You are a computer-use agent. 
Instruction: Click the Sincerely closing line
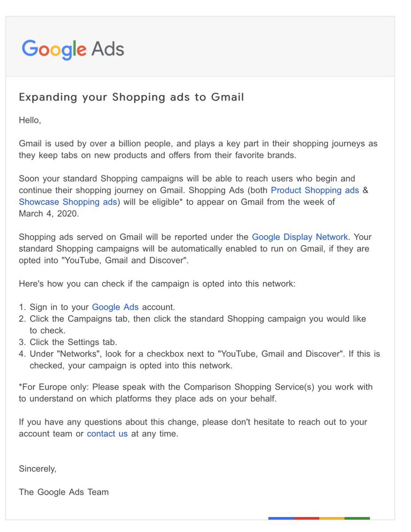point(37,469)
